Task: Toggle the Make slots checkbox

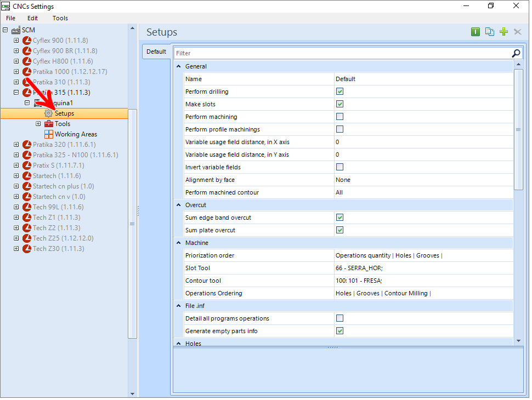Action: (x=339, y=104)
